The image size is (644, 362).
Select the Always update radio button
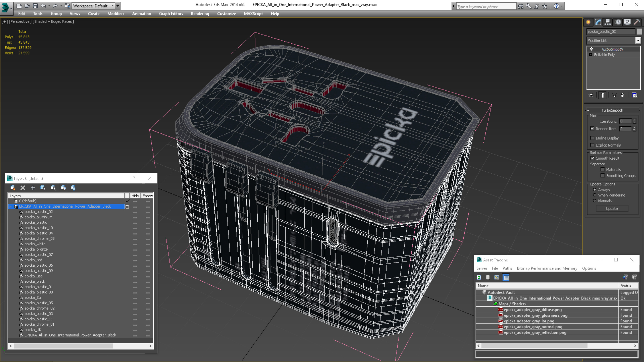(595, 190)
